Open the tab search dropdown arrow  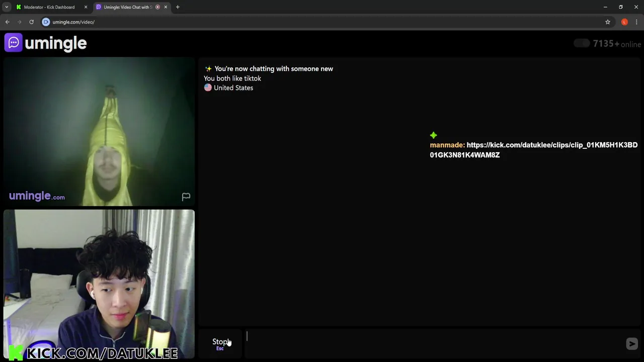coord(7,7)
